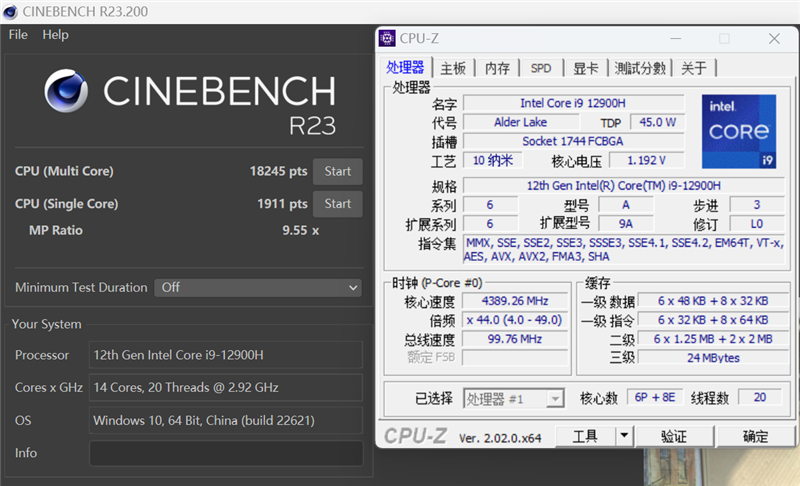Image resolution: width=800 pixels, height=486 pixels.
Task: Click the Intel Core i9 badge logo
Action: (x=739, y=131)
